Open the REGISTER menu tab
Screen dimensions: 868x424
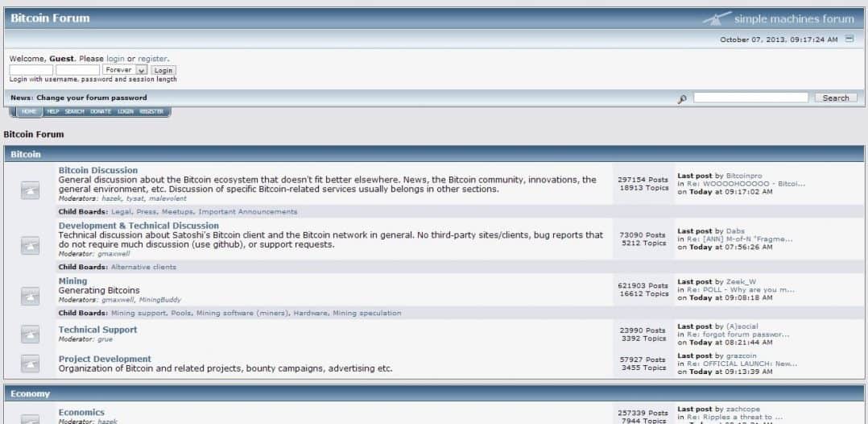point(151,111)
